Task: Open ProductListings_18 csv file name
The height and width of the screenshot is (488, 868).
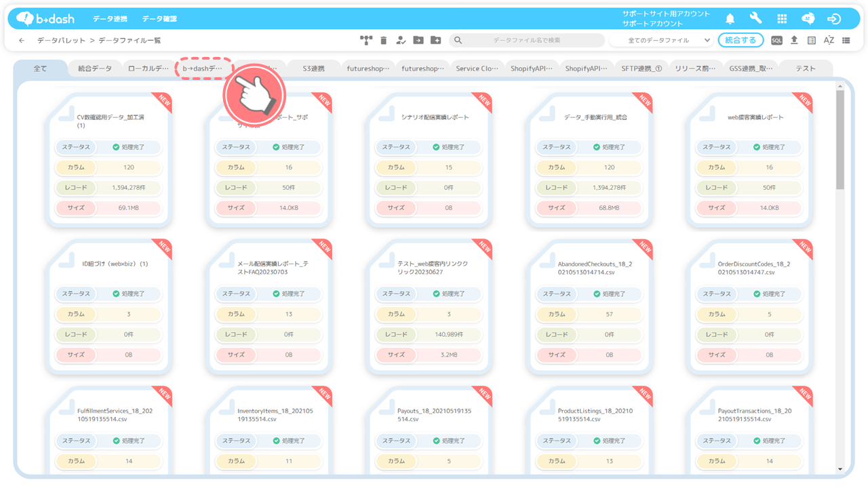Action: [x=595, y=415]
